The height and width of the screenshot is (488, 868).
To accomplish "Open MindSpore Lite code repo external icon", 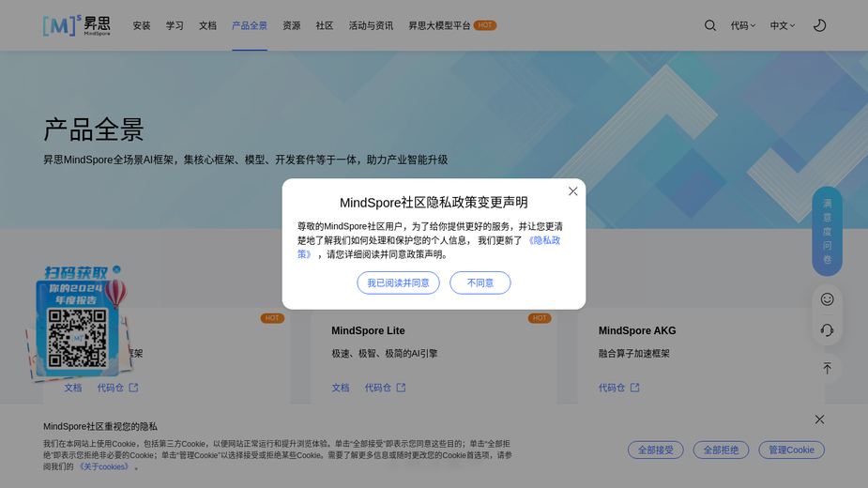I will (401, 388).
